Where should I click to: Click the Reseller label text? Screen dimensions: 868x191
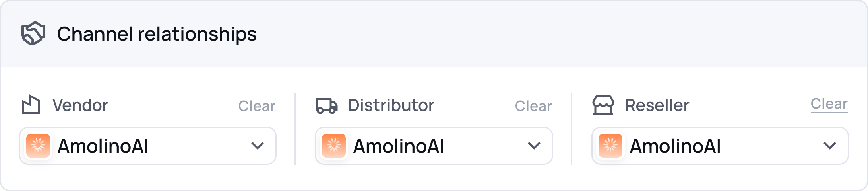[x=657, y=105]
